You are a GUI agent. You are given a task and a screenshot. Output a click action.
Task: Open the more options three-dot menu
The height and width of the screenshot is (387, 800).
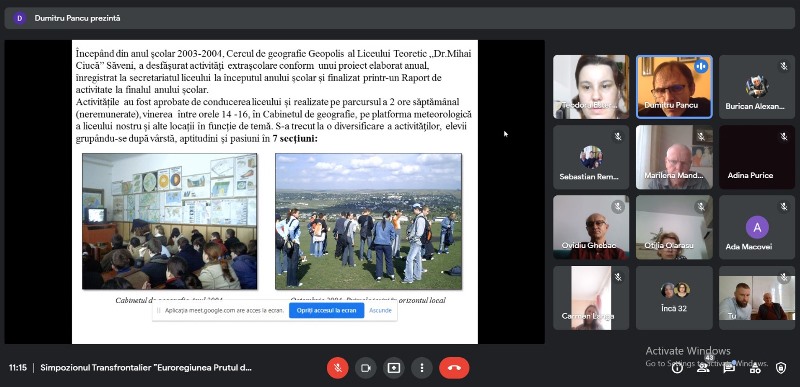(x=421, y=368)
